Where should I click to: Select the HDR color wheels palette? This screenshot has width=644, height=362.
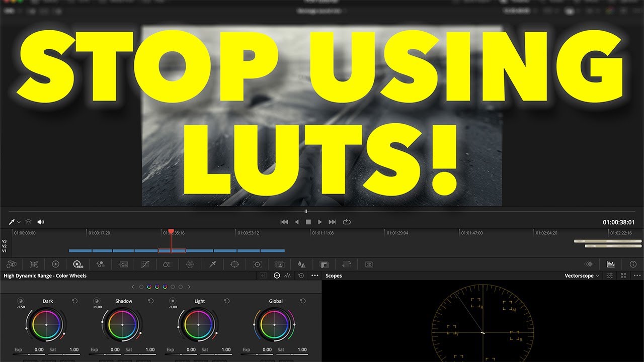[77, 264]
